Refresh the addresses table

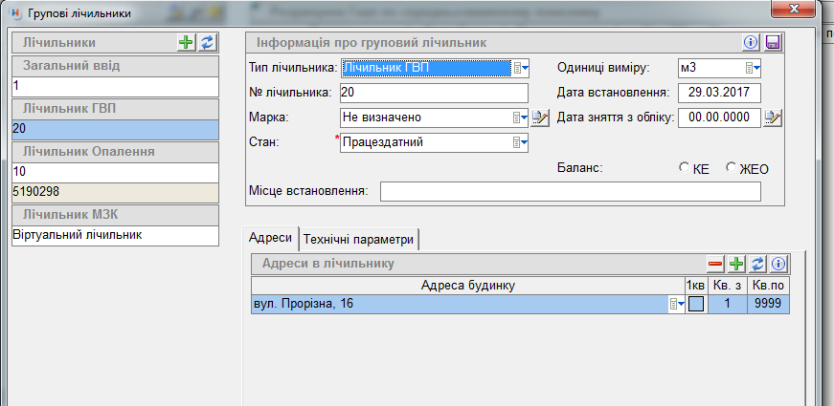[757, 264]
